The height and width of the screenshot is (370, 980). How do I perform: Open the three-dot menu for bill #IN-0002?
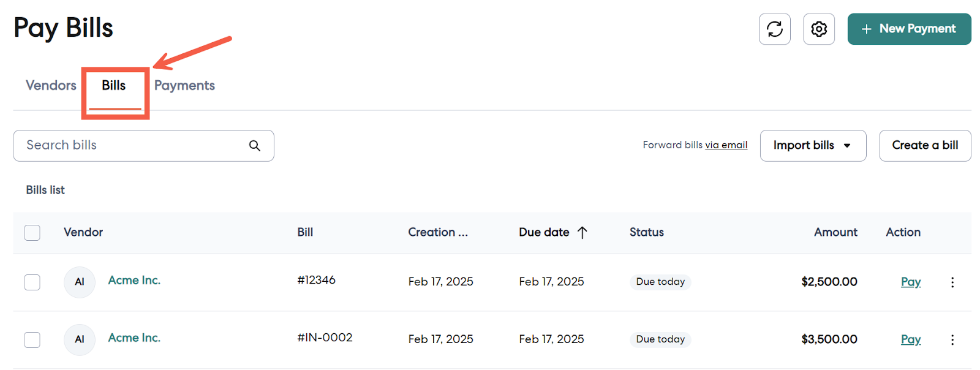point(952,340)
